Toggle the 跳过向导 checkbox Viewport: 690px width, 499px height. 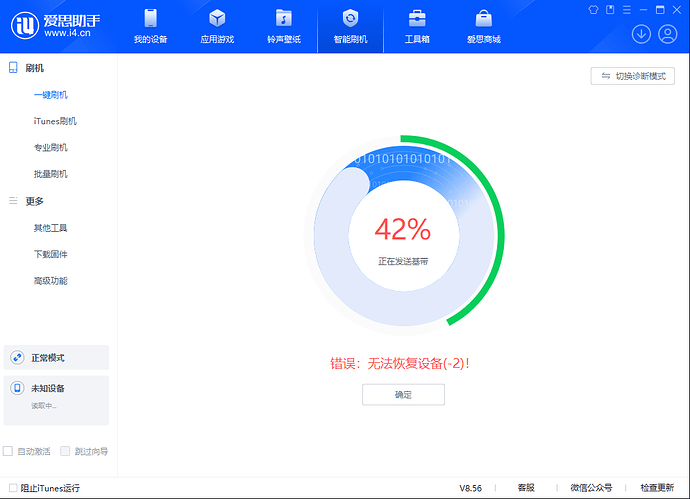tap(65, 451)
